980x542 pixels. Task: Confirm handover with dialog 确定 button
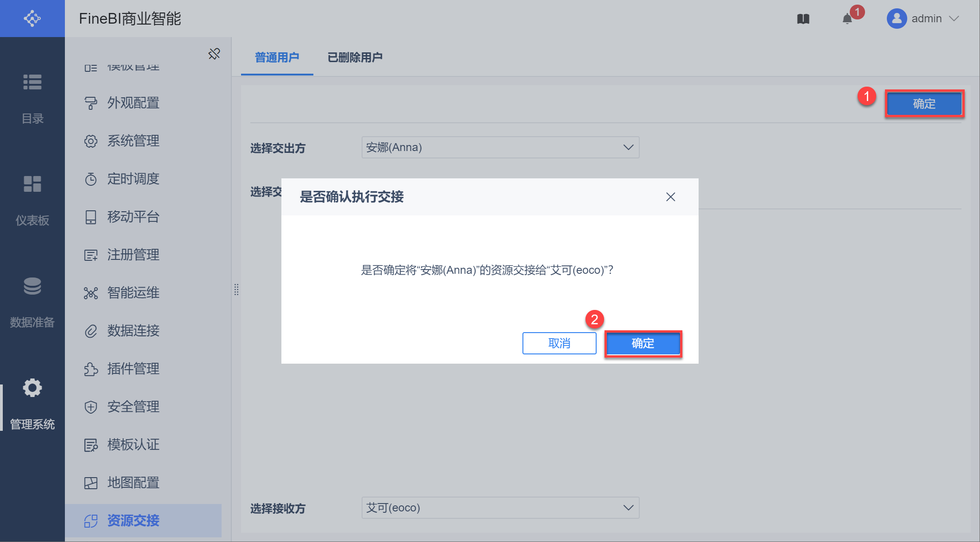click(643, 343)
